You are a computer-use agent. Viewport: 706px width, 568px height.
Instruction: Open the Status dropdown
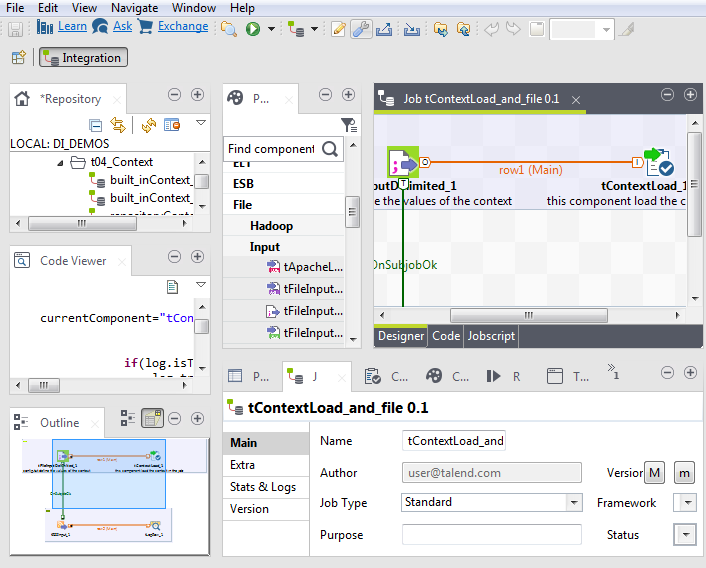click(x=685, y=535)
